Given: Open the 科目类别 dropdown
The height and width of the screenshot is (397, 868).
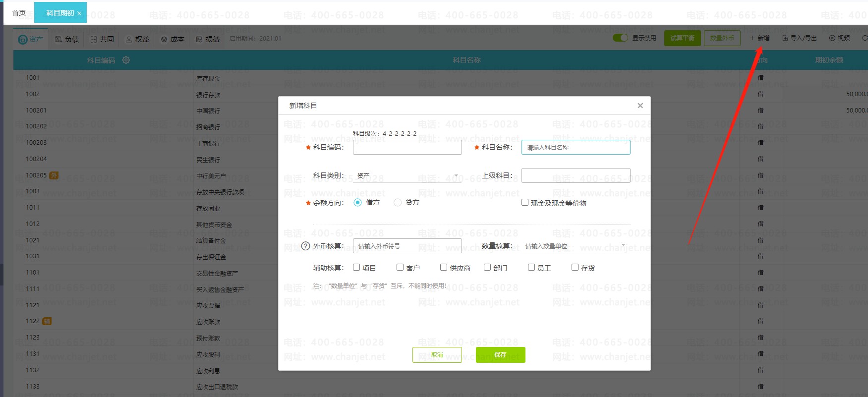Looking at the screenshot, I should tap(407, 176).
